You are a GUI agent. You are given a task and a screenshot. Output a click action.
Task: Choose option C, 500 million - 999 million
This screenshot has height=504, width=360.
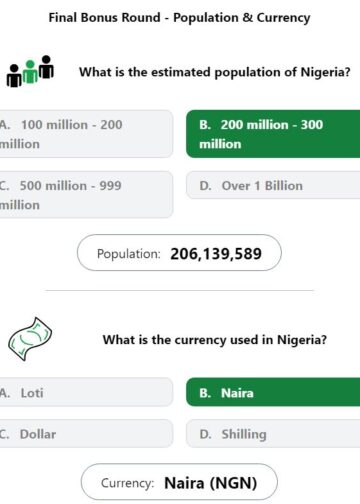point(86,195)
